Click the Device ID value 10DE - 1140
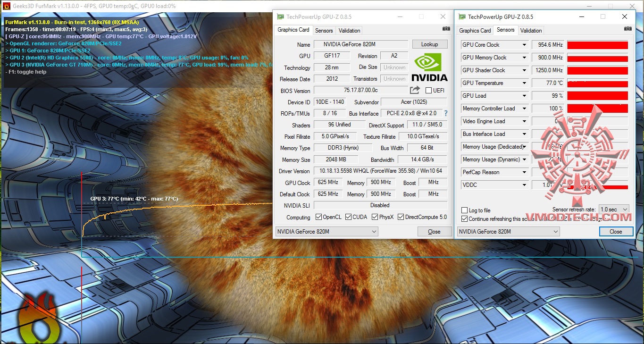 [x=330, y=102]
